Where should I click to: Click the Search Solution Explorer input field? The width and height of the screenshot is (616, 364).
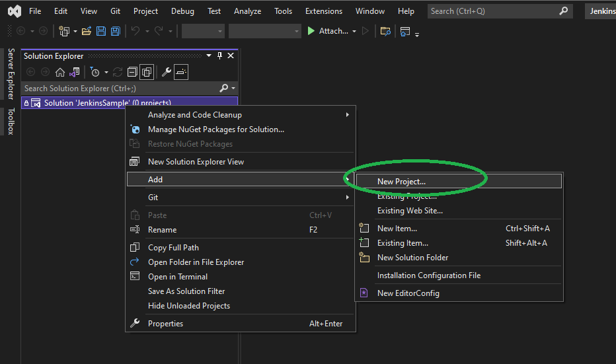(120, 89)
